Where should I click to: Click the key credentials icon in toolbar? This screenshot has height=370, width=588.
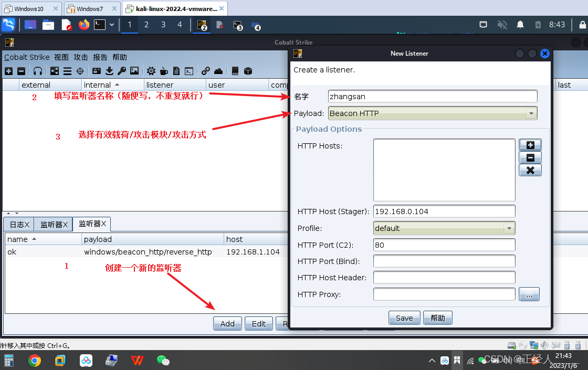click(122, 71)
